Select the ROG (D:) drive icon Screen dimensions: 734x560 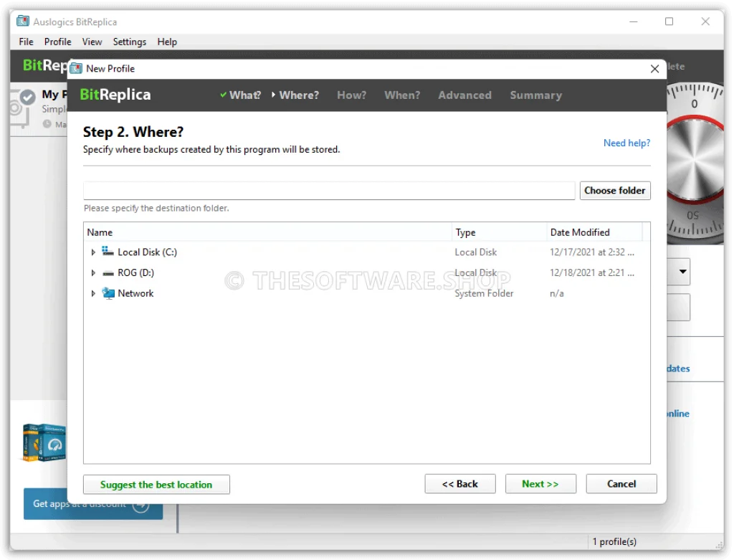pyautogui.click(x=108, y=273)
